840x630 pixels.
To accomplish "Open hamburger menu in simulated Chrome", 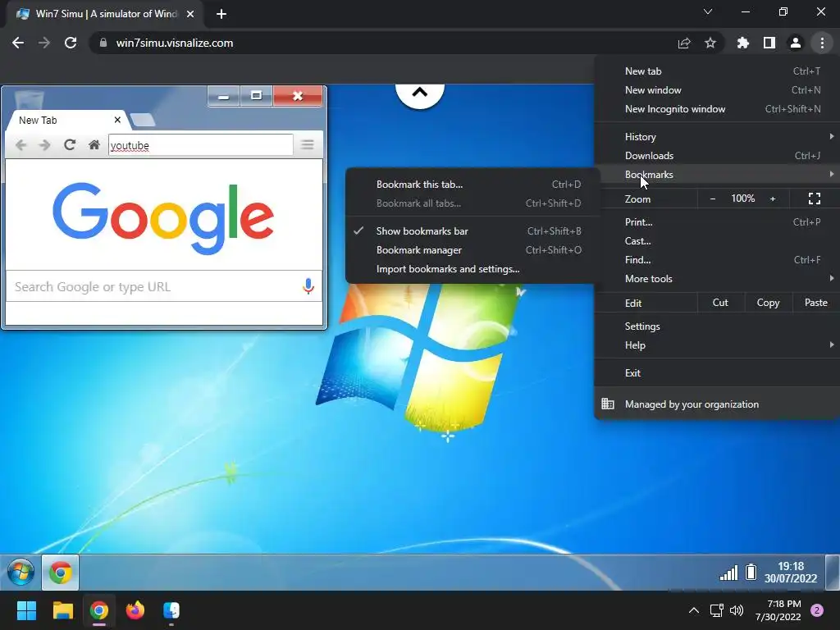I will tap(308, 144).
